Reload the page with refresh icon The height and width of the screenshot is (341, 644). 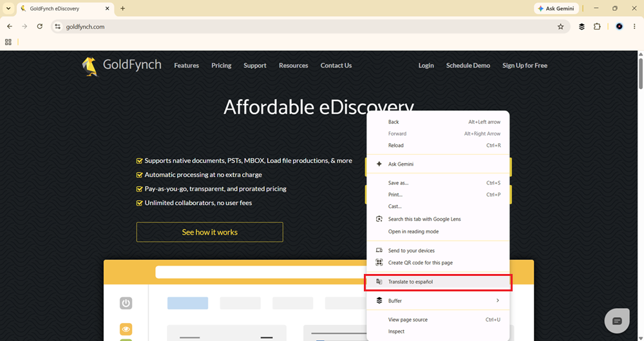[x=40, y=26]
